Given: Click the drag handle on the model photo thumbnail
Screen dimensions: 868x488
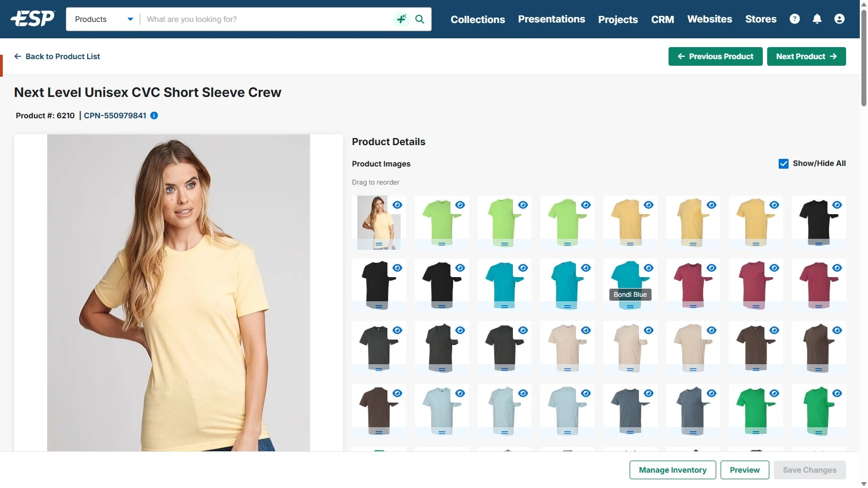Looking at the screenshot, I should [x=379, y=244].
